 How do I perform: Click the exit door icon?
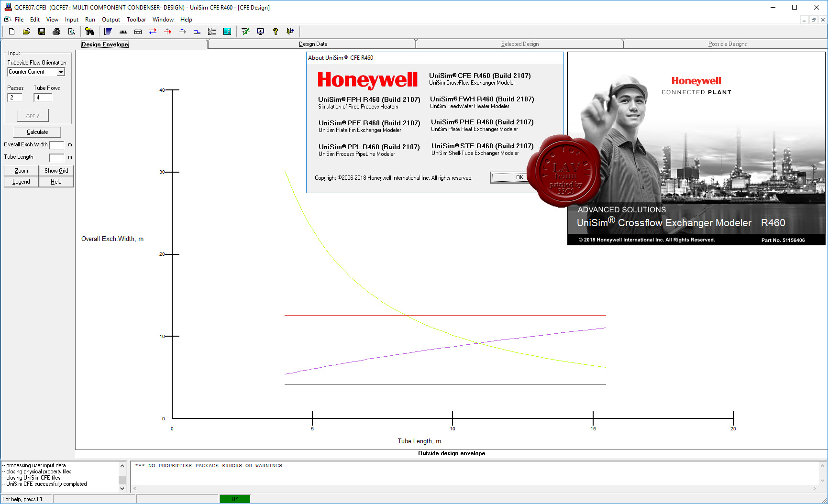tap(290, 32)
